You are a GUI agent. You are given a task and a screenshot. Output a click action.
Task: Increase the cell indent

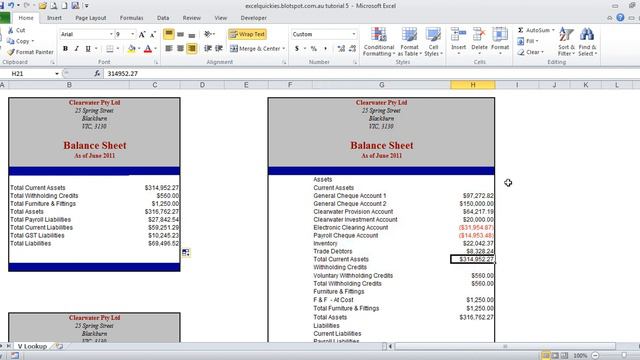pyautogui.click(x=219, y=49)
